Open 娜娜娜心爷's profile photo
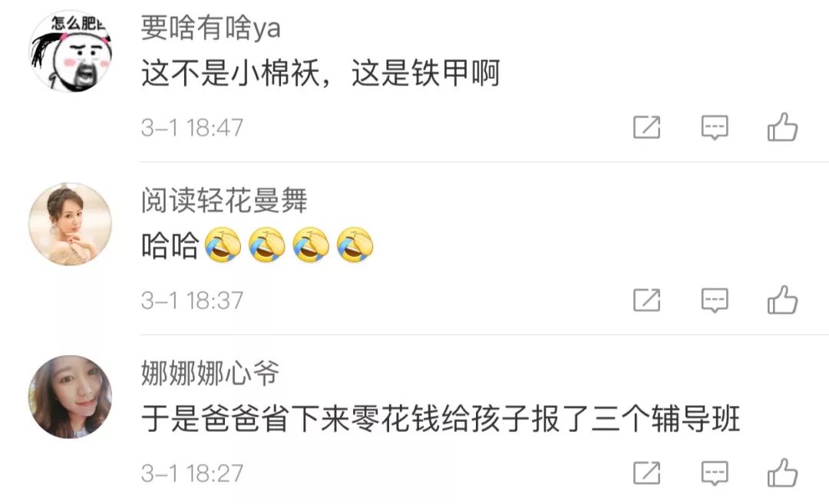The height and width of the screenshot is (504, 829). (x=71, y=397)
